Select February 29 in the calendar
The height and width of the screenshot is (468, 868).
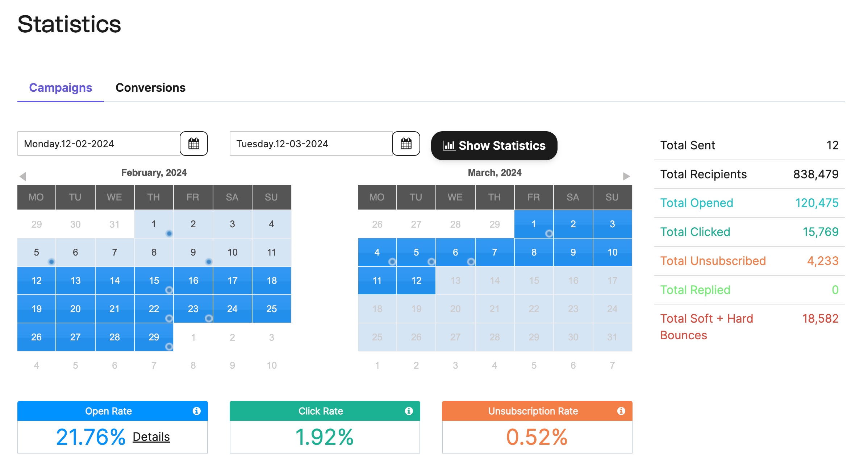(x=154, y=337)
